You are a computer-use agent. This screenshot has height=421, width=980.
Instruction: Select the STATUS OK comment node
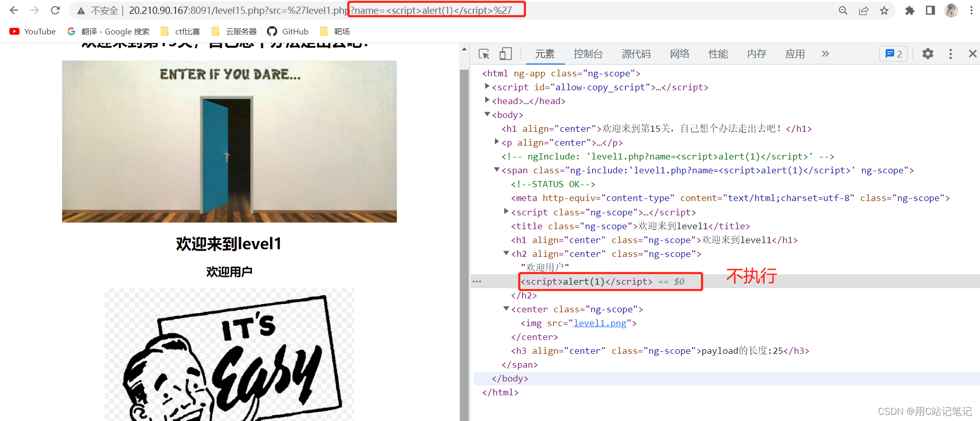553,184
